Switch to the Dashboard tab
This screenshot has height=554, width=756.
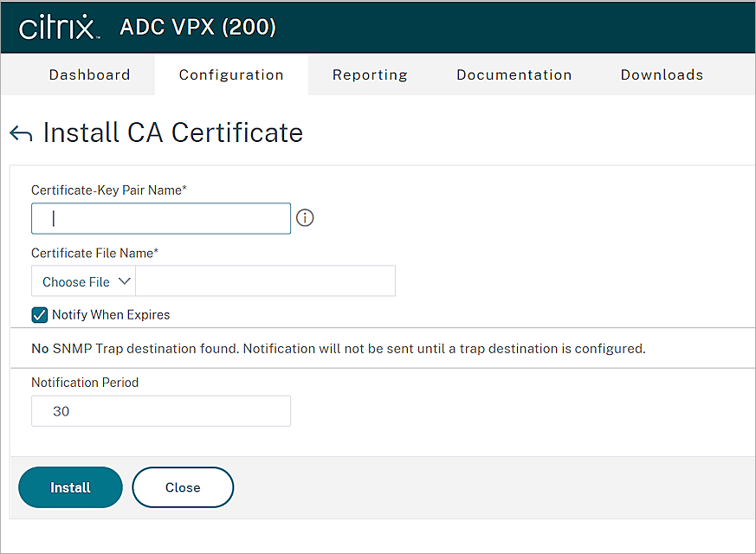click(x=89, y=74)
